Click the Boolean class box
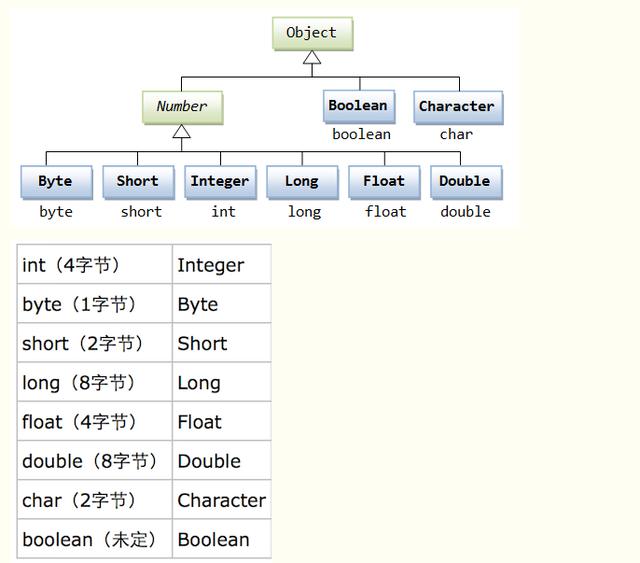The height and width of the screenshot is (563, 640). click(358, 106)
